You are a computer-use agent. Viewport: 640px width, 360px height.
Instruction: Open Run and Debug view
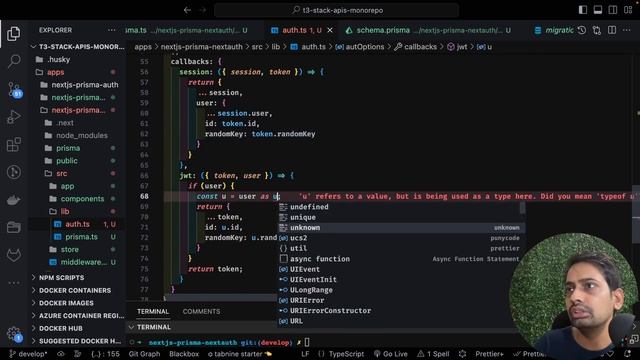pyautogui.click(x=14, y=117)
